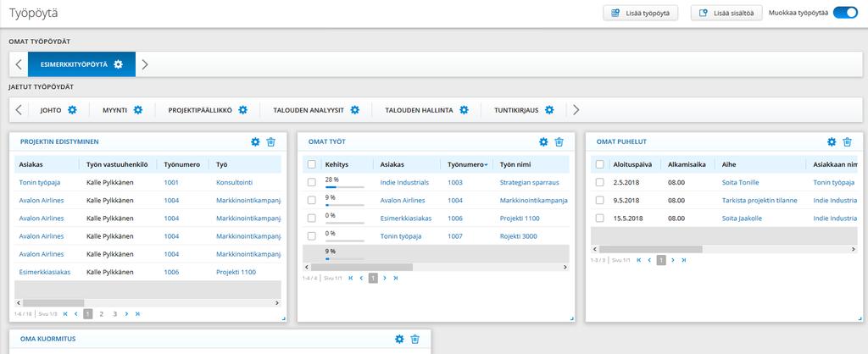This screenshot has width=868, height=354.
Task: Open Tarkista projektin tilanne call link
Action: pyautogui.click(x=759, y=200)
